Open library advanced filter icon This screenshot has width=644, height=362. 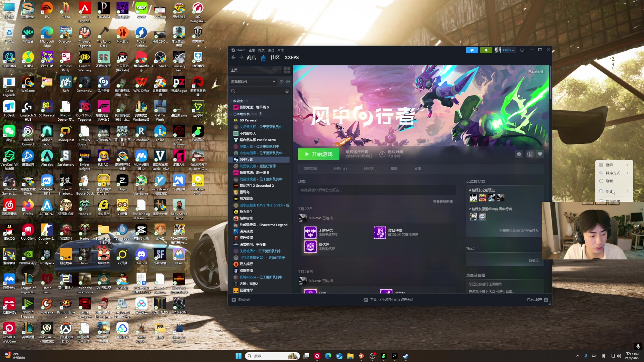(287, 91)
